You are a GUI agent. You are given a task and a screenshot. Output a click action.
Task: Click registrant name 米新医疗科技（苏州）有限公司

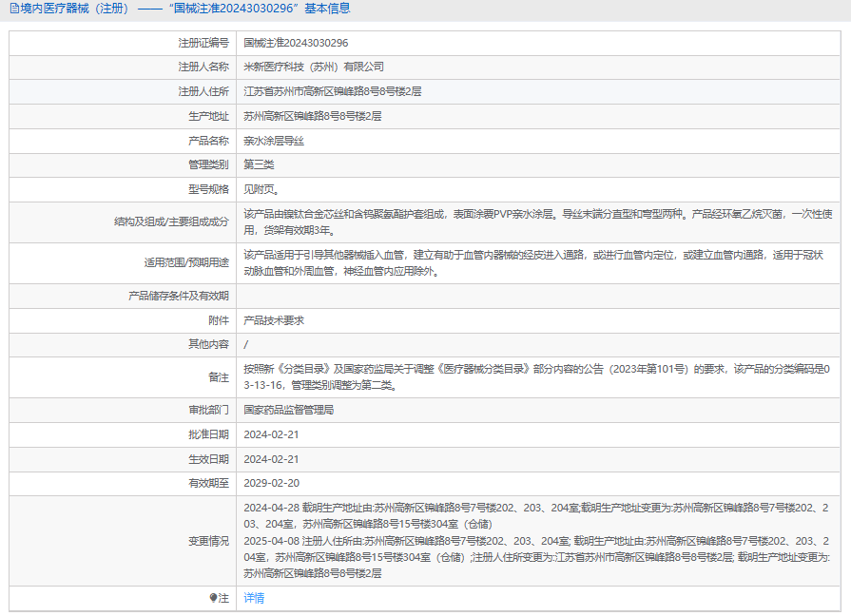[314, 67]
